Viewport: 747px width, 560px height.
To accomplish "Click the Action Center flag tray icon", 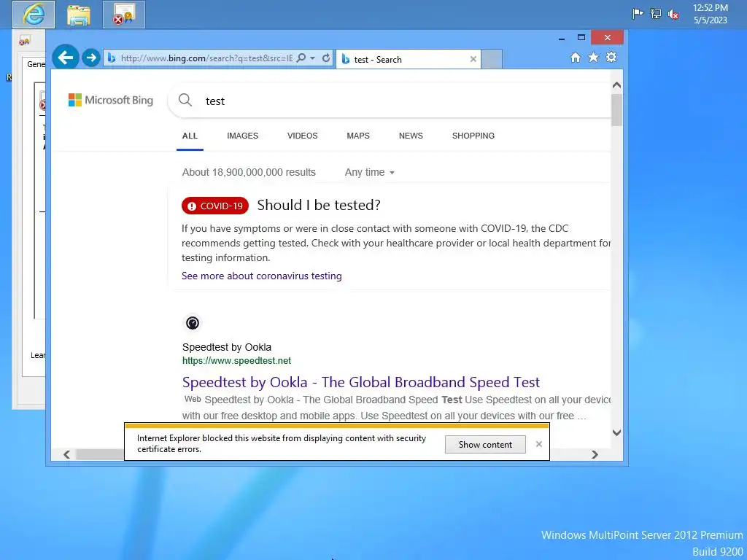I will click(x=638, y=14).
